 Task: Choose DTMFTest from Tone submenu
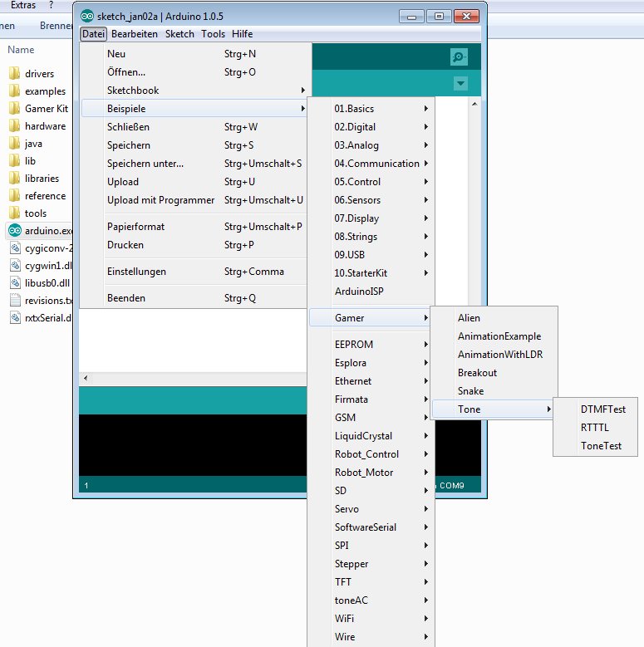pyautogui.click(x=603, y=409)
